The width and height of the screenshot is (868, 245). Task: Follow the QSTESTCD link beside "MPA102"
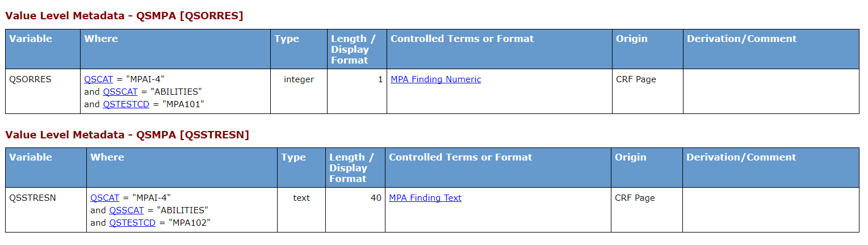(x=132, y=222)
